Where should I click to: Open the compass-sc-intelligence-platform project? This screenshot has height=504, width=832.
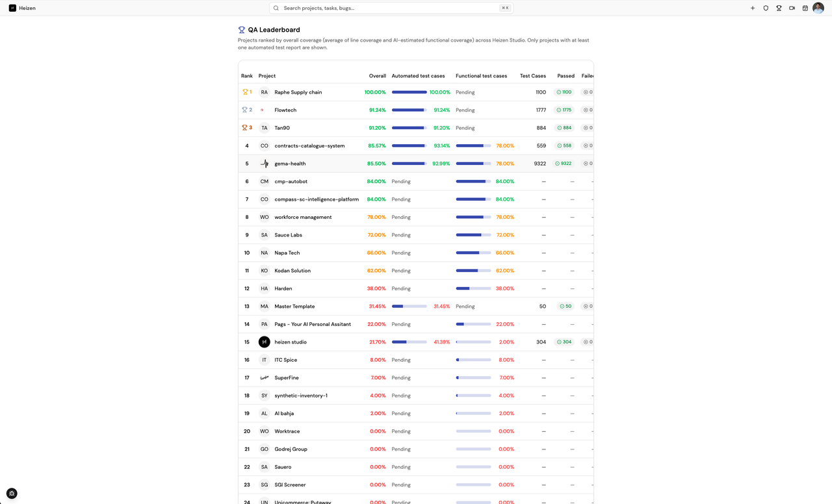[x=317, y=199]
